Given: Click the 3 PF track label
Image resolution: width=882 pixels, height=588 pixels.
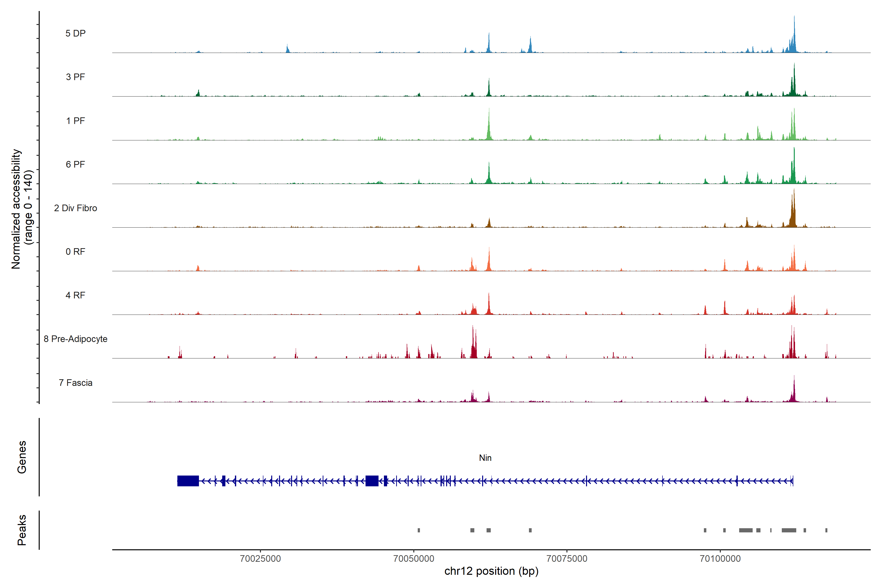Looking at the screenshot, I should (x=75, y=77).
